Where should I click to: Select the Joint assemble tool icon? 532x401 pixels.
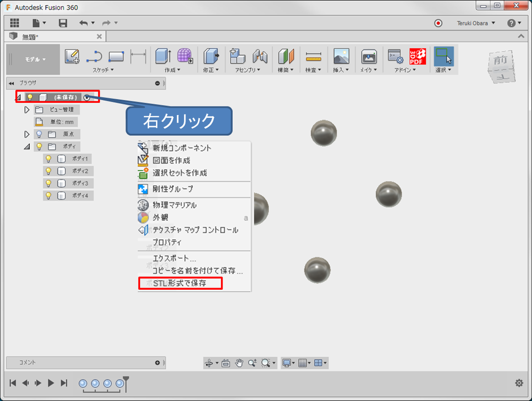[x=260, y=56]
